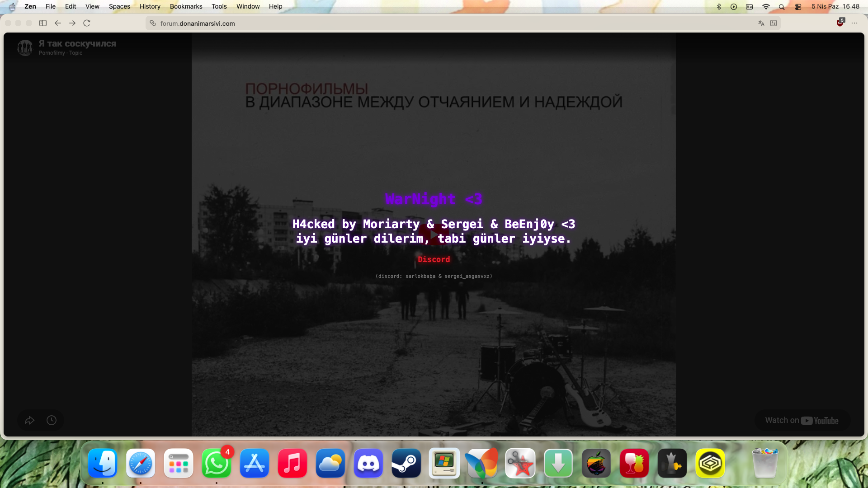Image resolution: width=868 pixels, height=488 pixels.
Task: Open Spotlight search in menu bar
Action: click(782, 6)
